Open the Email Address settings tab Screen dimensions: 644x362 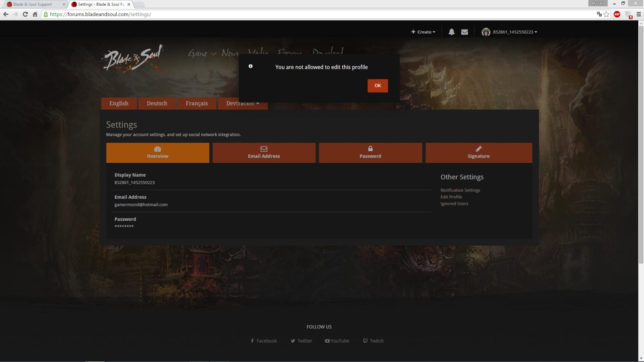click(264, 153)
